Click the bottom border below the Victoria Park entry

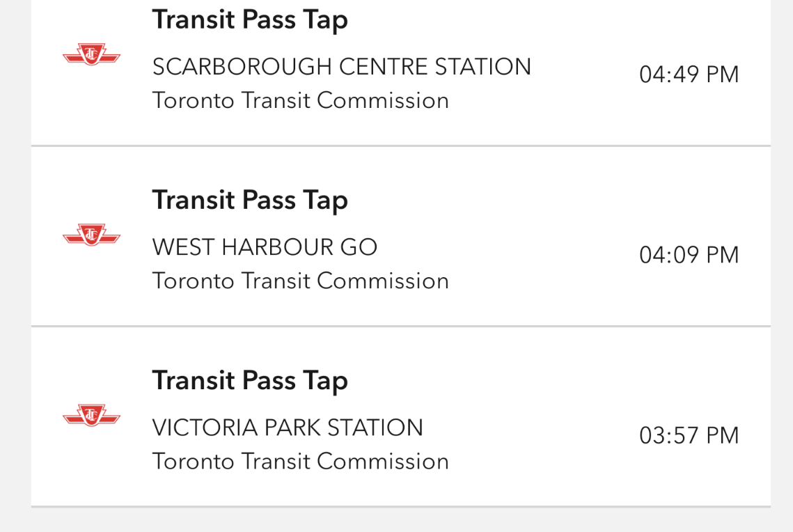[400, 506]
